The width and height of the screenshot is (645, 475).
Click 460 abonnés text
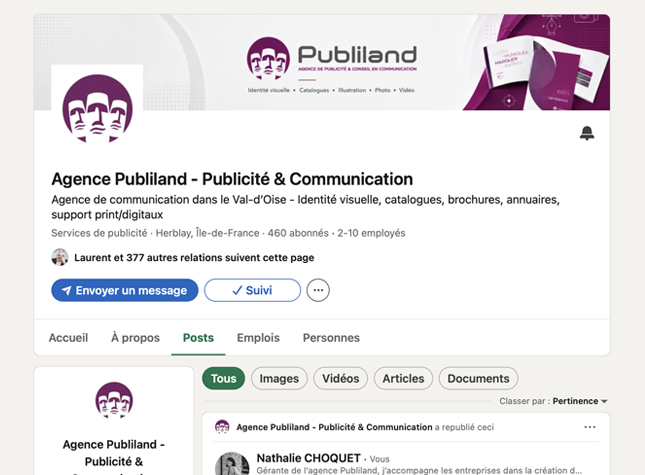(x=298, y=233)
